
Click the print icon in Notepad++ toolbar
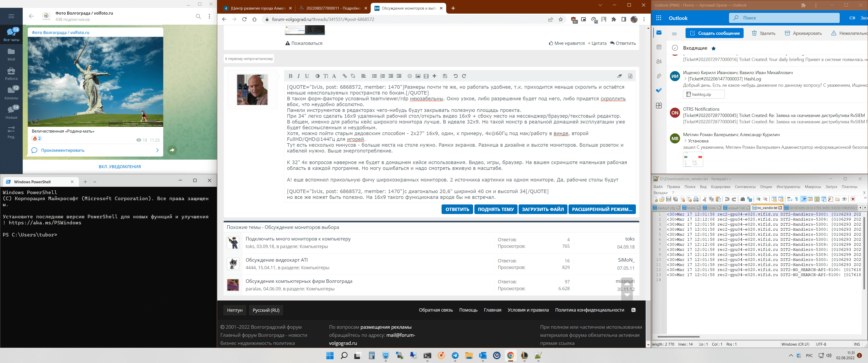(x=696, y=199)
